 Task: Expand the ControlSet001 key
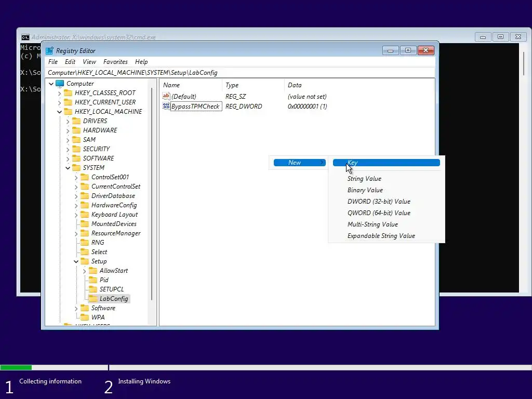(76, 177)
